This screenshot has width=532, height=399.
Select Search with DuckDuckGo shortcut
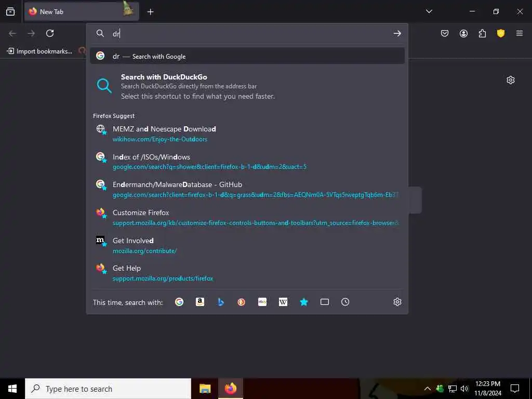coord(247,86)
